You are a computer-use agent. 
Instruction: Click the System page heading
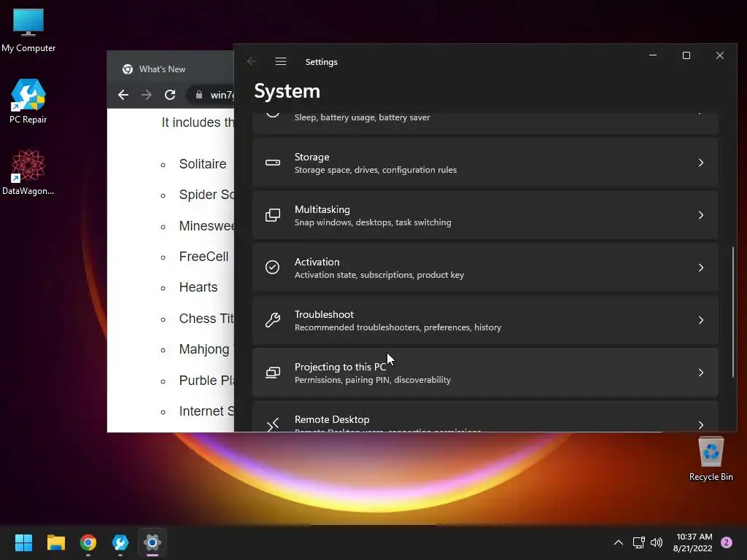click(287, 91)
